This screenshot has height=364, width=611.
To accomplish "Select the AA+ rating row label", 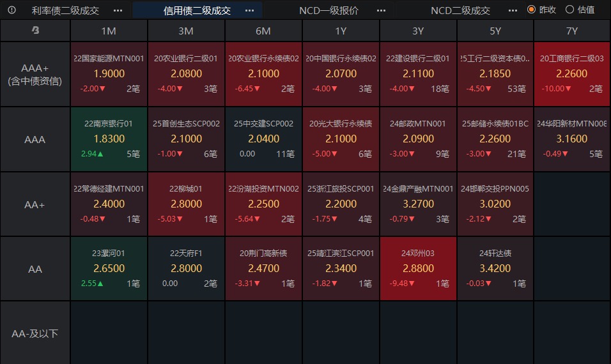I will click(35, 204).
